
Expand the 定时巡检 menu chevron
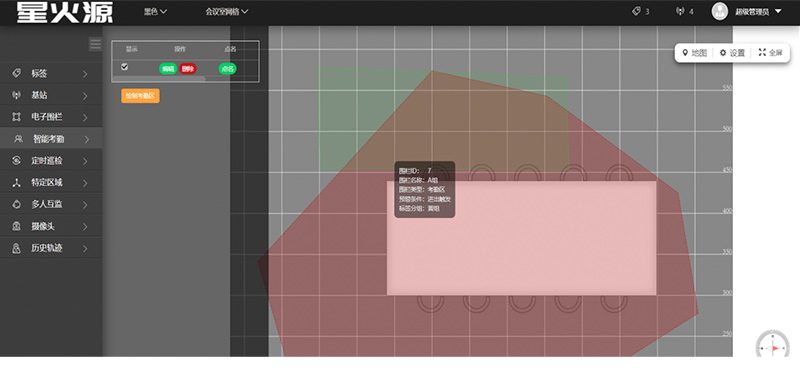85,161
